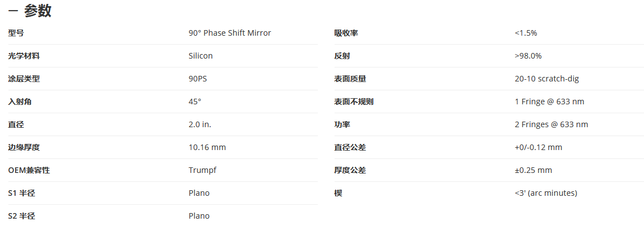The width and height of the screenshot is (644, 246).
Task: Click the 型号 label
Action: coord(16,33)
